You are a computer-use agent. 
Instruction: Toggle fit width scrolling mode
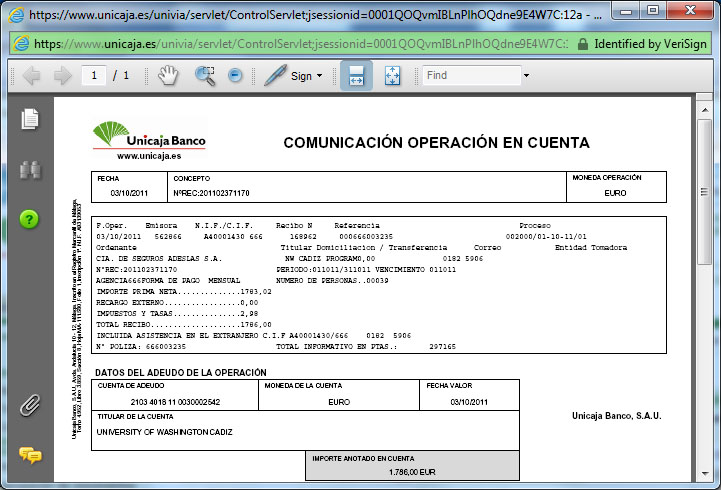coord(356,75)
